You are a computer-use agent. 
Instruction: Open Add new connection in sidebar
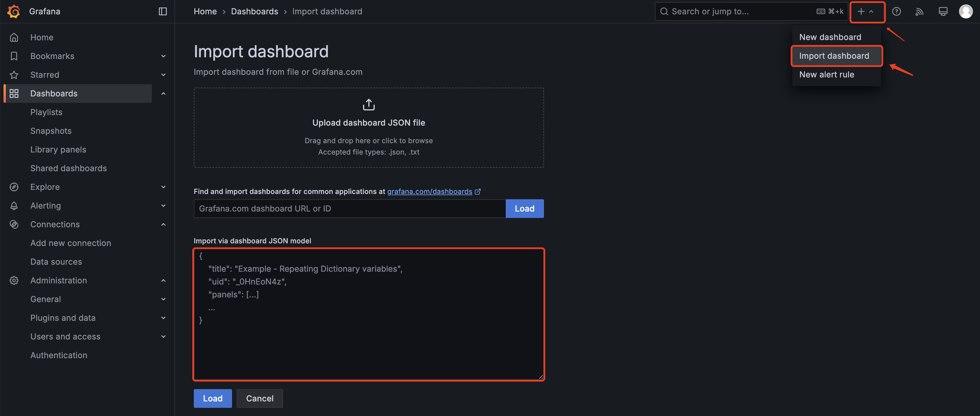[71, 243]
